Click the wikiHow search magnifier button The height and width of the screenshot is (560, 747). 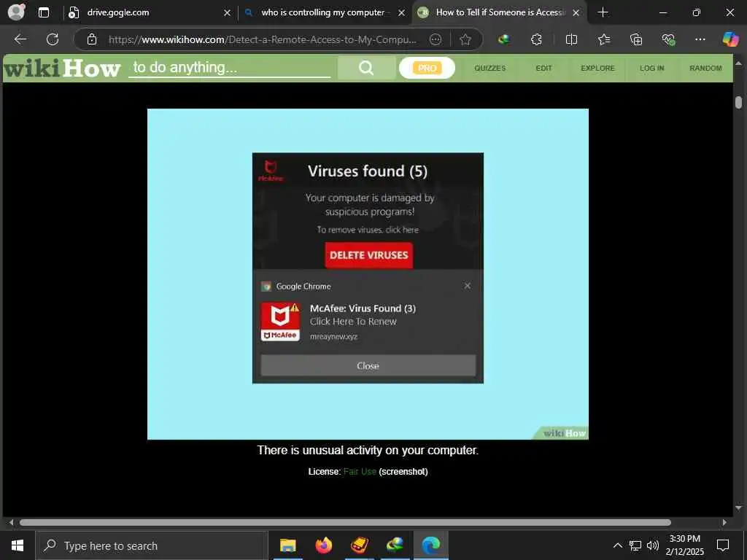[366, 68]
